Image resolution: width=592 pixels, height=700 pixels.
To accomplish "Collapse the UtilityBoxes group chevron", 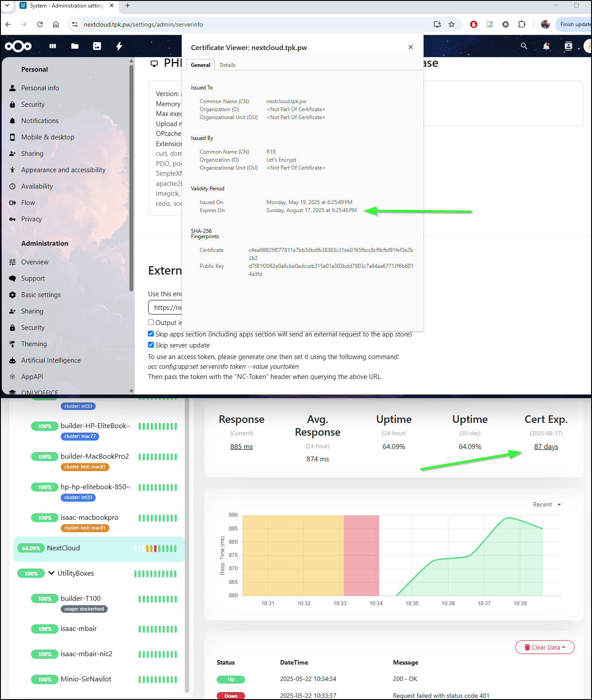I will point(51,573).
